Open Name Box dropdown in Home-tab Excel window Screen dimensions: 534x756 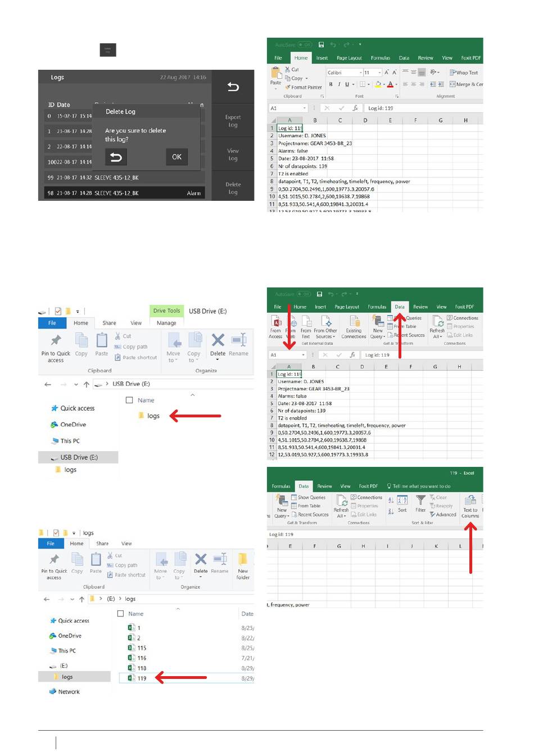click(305, 108)
